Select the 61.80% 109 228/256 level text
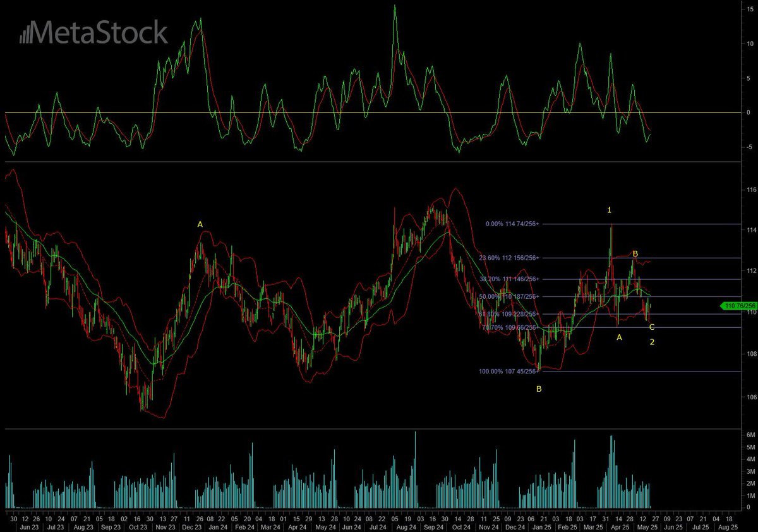 (507, 313)
